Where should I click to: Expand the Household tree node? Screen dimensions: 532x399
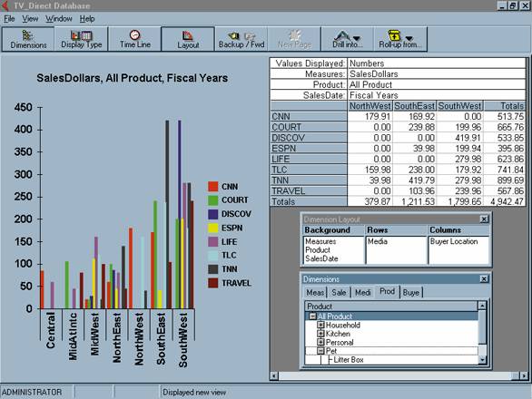pos(320,325)
